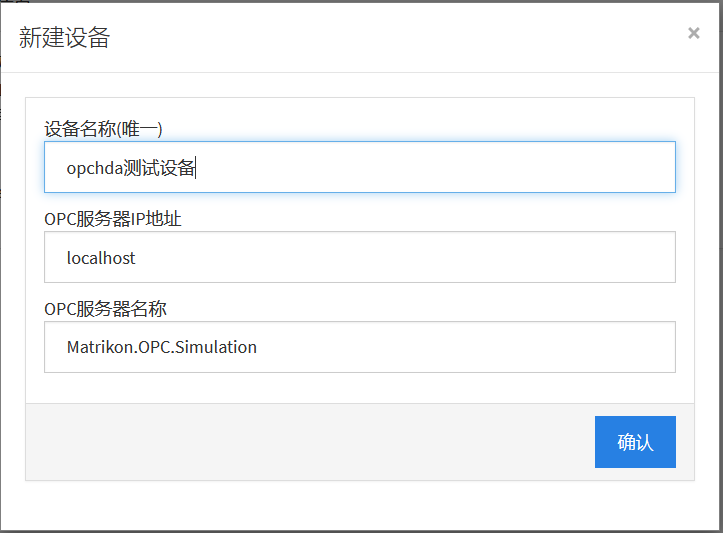The image size is (723, 533).
Task: Click the Matrikon.OPC.Simulation text
Action: pyautogui.click(x=161, y=348)
